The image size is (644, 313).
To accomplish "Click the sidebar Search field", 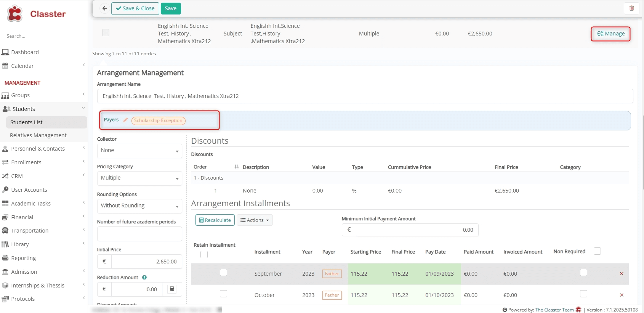I will [44, 36].
